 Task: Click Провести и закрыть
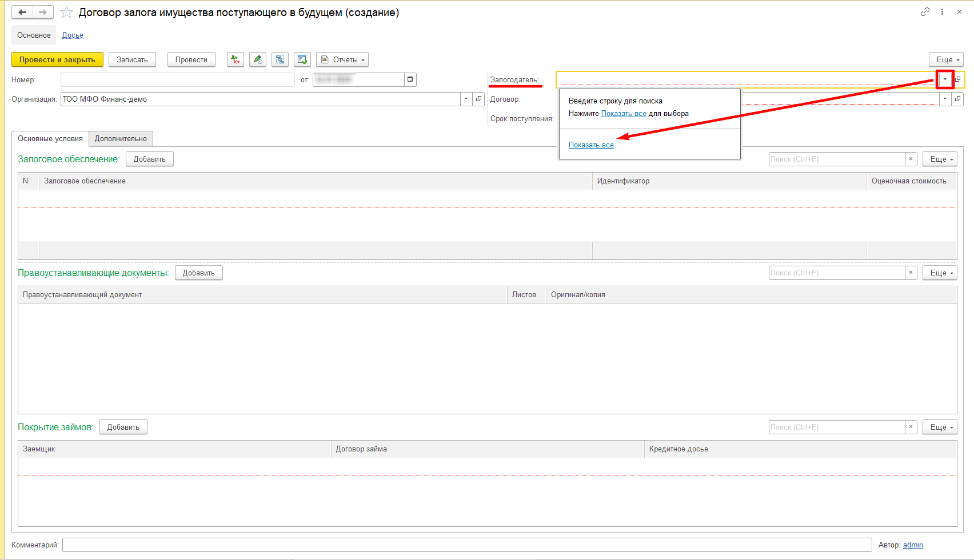click(x=57, y=59)
